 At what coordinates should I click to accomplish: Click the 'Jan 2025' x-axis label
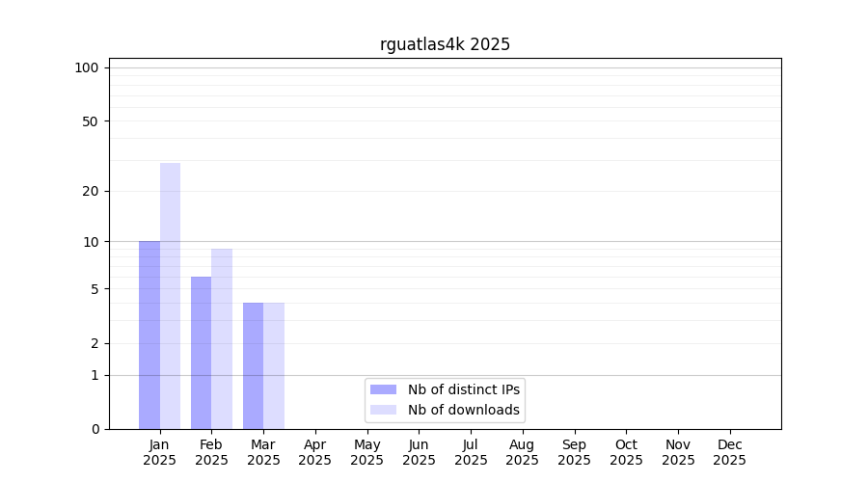tap(160, 452)
